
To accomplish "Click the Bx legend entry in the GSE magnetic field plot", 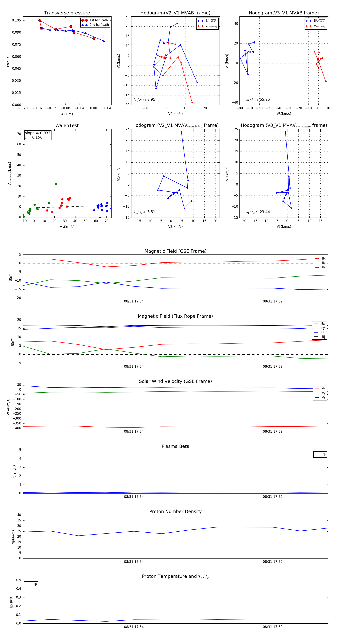I will (320, 259).
